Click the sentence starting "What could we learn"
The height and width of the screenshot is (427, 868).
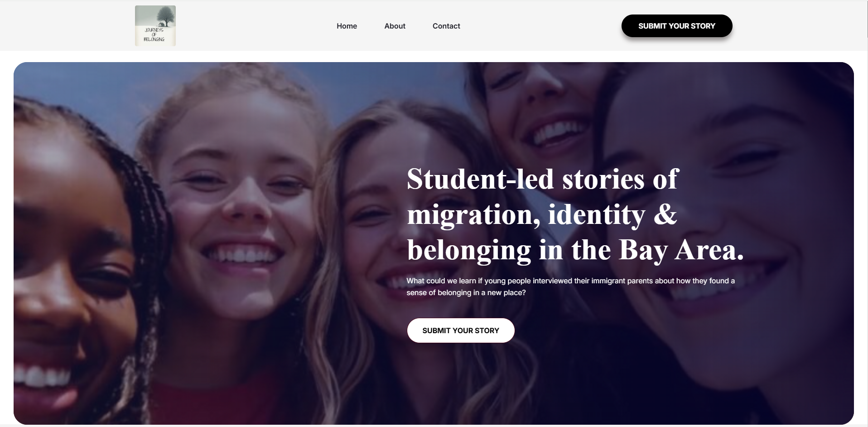pos(570,281)
